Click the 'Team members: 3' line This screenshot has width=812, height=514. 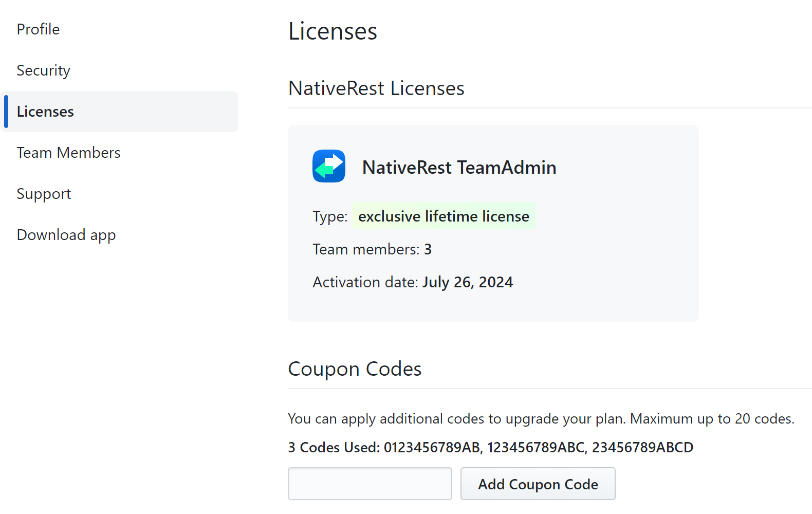[x=372, y=249]
